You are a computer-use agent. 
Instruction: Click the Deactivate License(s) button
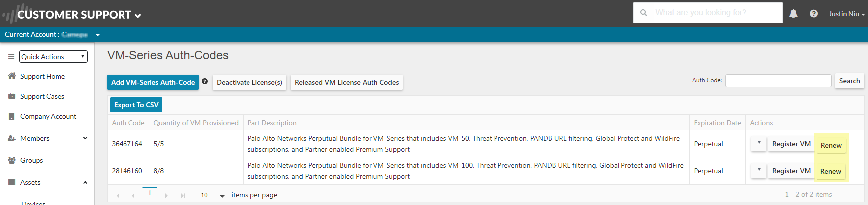[249, 82]
